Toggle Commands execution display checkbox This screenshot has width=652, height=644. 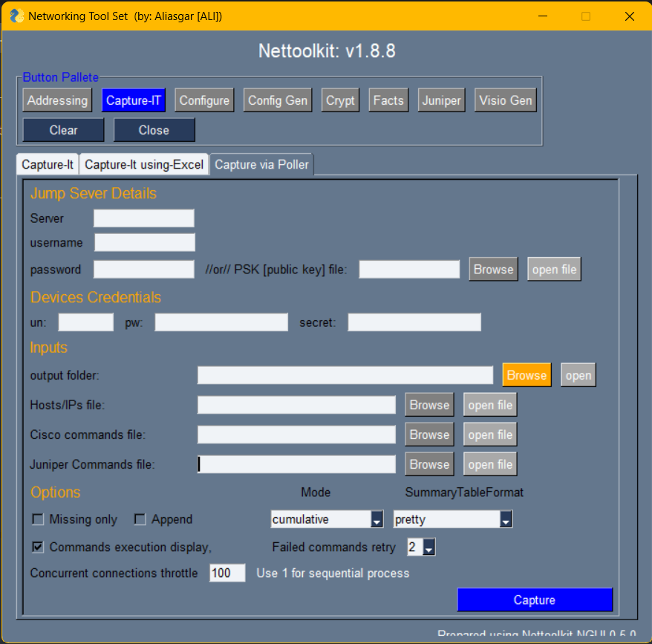pyautogui.click(x=38, y=547)
